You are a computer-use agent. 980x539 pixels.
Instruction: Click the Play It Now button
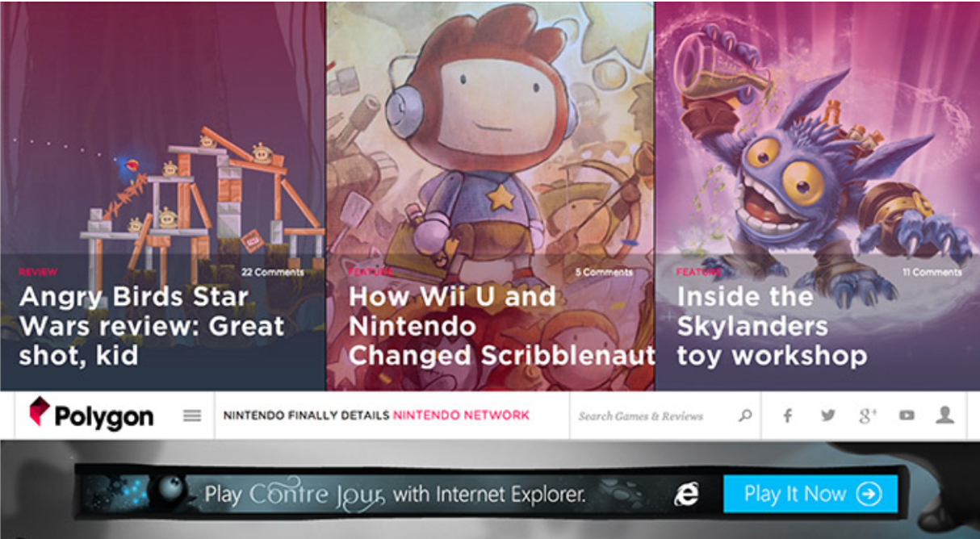[810, 494]
